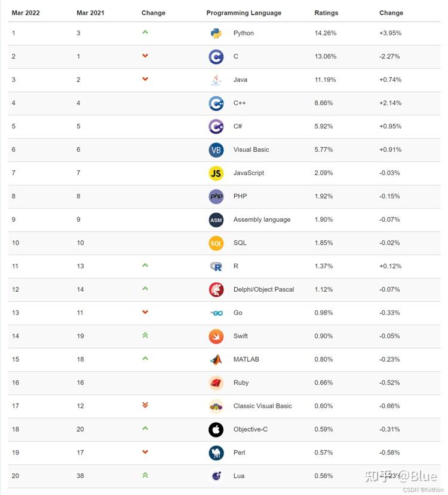Image resolution: width=448 pixels, height=495 pixels.
Task: Click the Perl camel icon
Action: click(216, 453)
